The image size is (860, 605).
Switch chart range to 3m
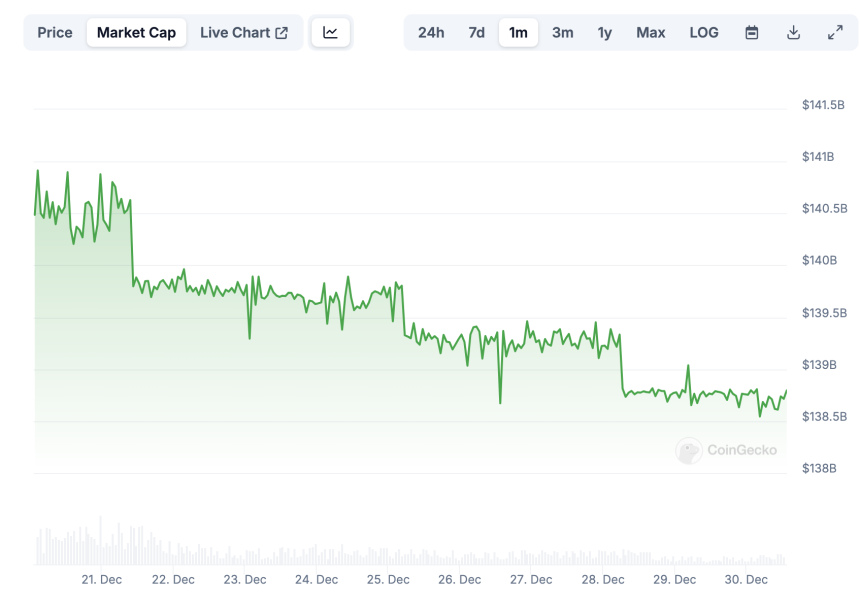[x=563, y=33]
